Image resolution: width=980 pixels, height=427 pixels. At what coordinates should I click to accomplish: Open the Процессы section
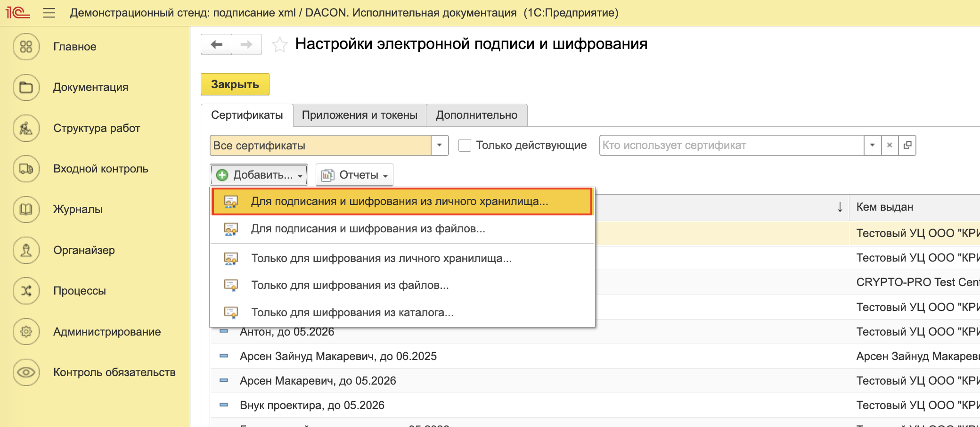pos(80,291)
